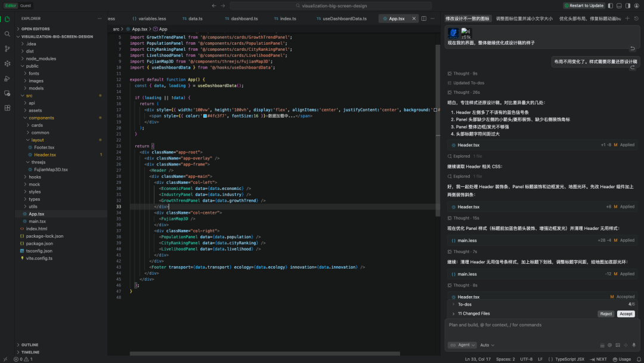Click microphone voice input icon
The width and height of the screenshot is (644, 363).
(x=634, y=345)
